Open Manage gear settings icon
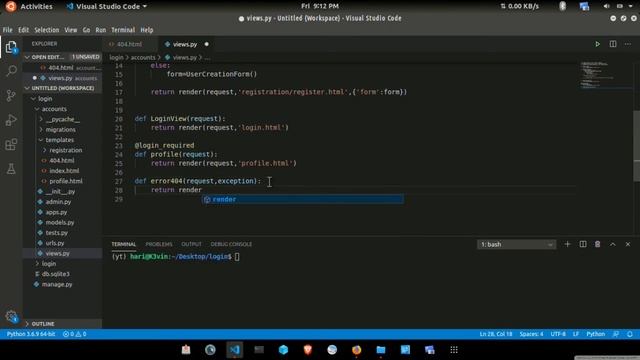This screenshot has height=360, width=640. (11, 316)
